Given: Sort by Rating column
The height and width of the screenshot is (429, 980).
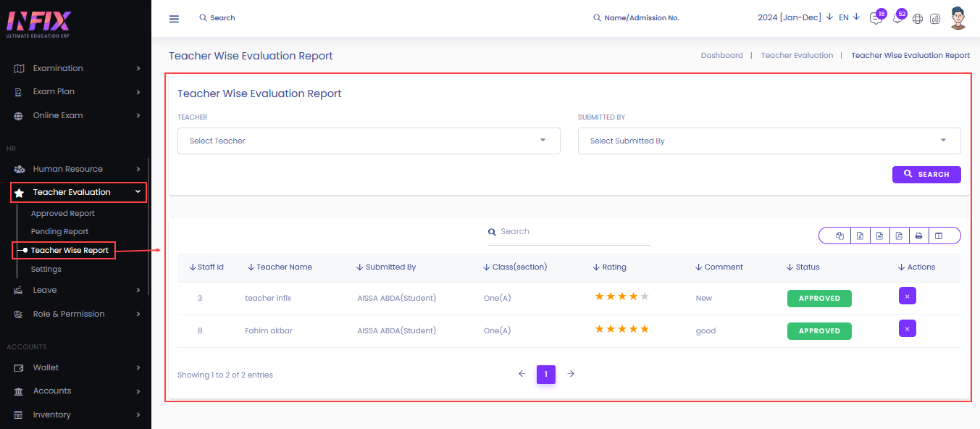Looking at the screenshot, I should 609,267.
